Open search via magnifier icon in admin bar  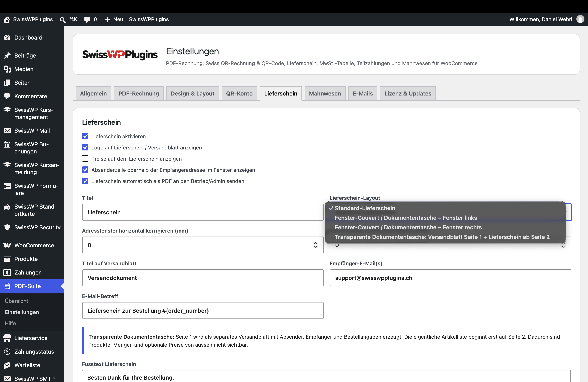coord(63,20)
